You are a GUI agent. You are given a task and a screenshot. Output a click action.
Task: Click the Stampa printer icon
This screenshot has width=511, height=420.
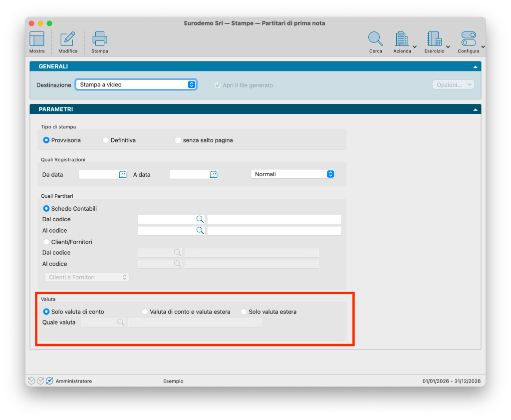click(100, 39)
